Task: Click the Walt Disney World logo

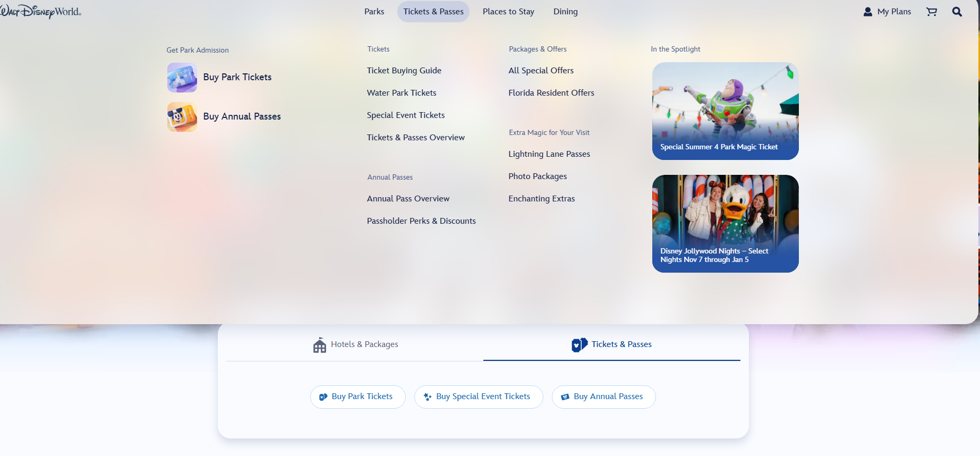Action: click(40, 12)
